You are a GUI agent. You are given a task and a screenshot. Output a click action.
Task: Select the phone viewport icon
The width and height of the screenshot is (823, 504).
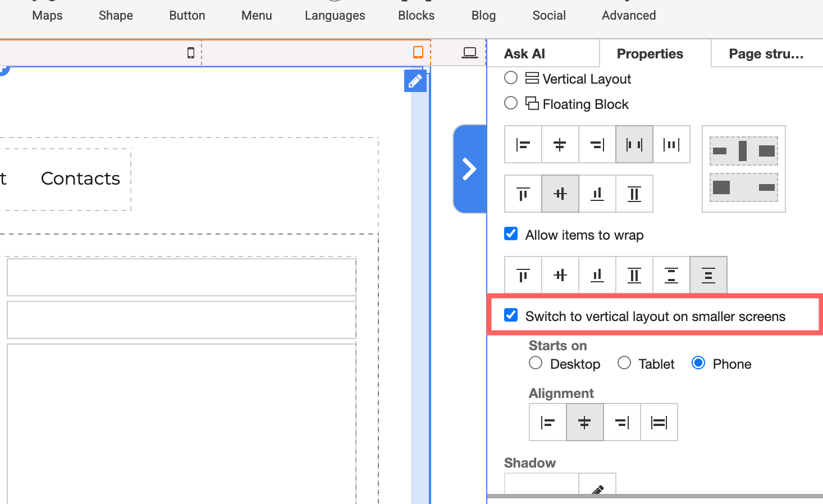[191, 53]
